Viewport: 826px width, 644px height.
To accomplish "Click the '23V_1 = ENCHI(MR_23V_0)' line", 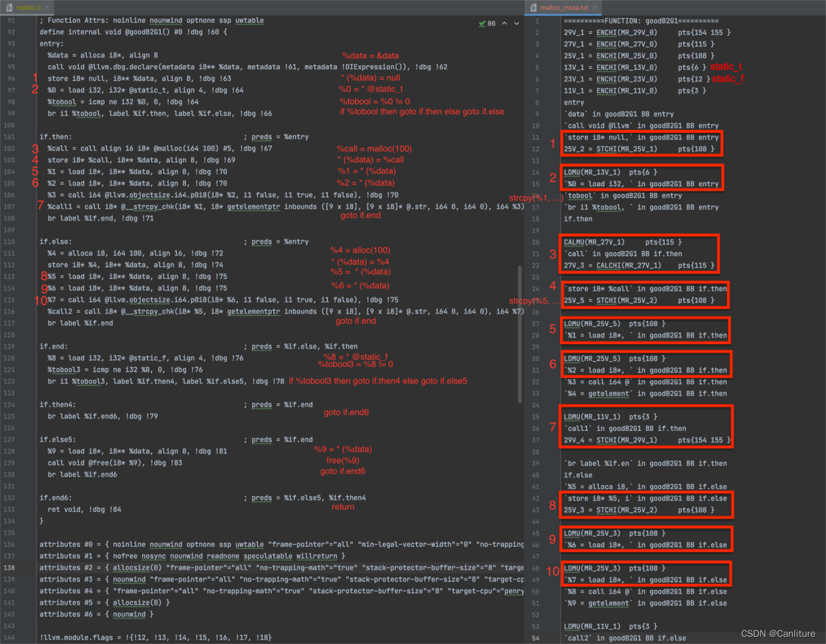I will click(x=637, y=79).
